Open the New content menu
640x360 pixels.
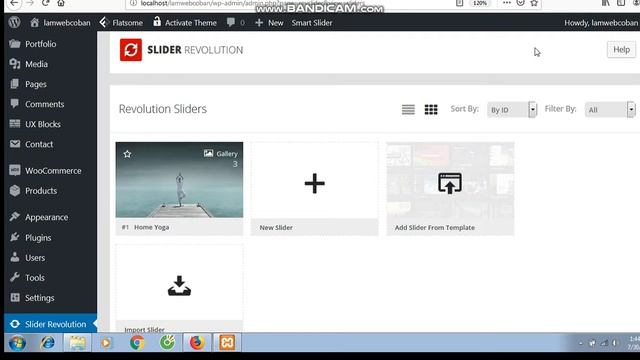[x=269, y=23]
